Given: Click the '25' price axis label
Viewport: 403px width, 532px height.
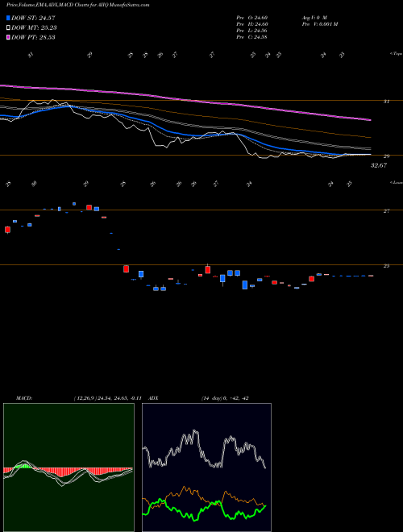Looking at the screenshot, I should click(x=386, y=266).
